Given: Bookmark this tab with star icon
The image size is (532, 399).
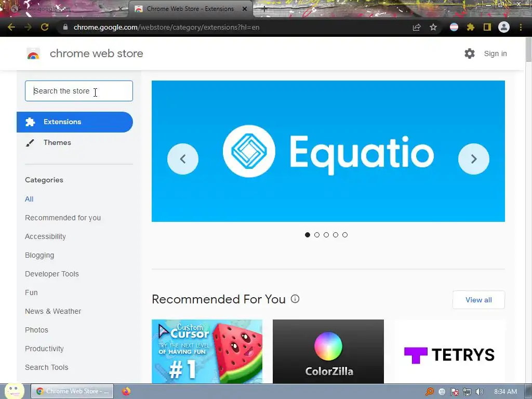Looking at the screenshot, I should click(433, 27).
